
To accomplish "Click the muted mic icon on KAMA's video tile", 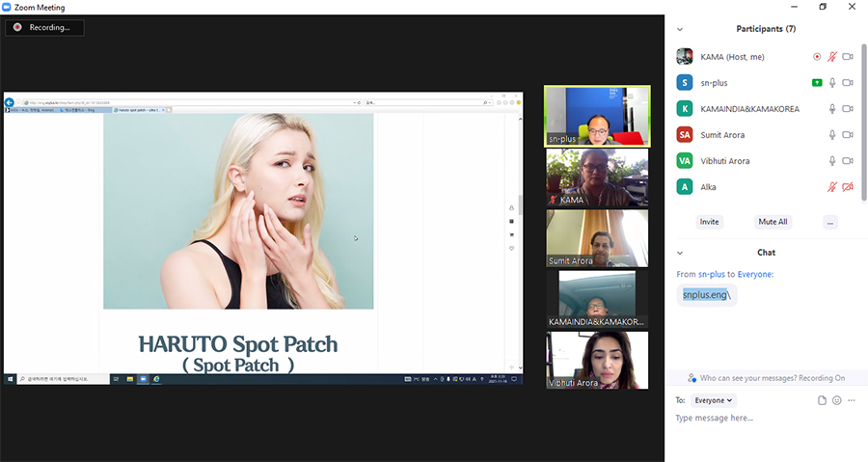I will [553, 200].
